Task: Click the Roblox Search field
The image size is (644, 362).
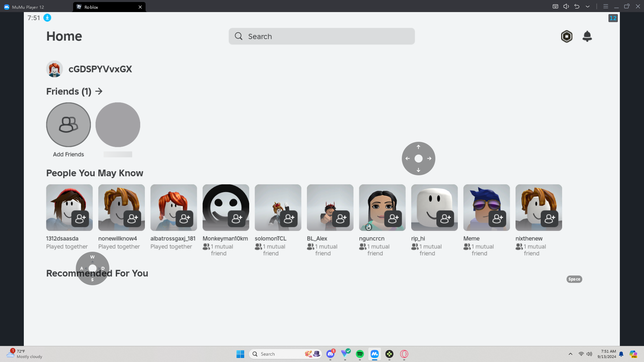Action: (x=322, y=36)
